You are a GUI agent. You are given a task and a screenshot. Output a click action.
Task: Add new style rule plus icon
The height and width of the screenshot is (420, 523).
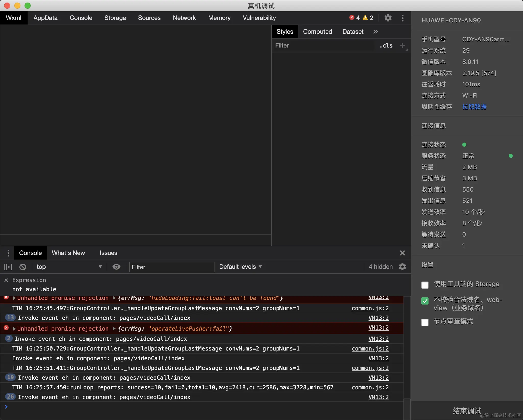click(402, 45)
